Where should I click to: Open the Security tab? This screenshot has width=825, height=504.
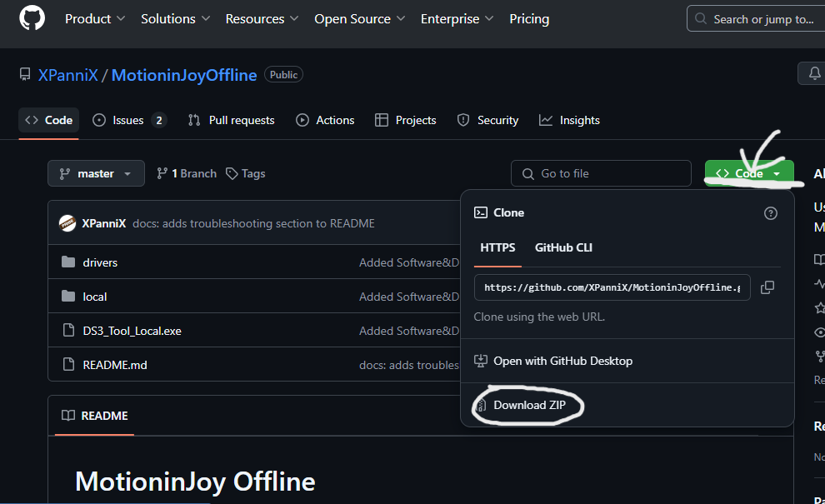coord(487,120)
